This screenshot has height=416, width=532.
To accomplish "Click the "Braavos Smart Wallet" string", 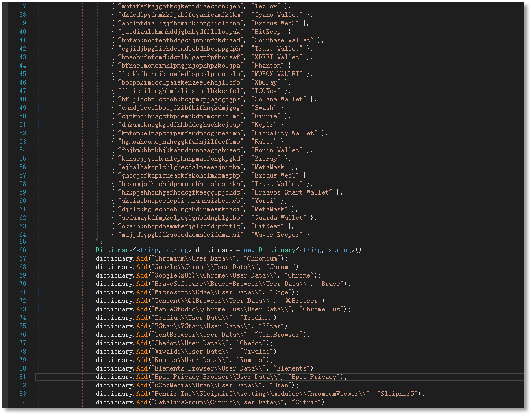I will [x=292, y=192].
